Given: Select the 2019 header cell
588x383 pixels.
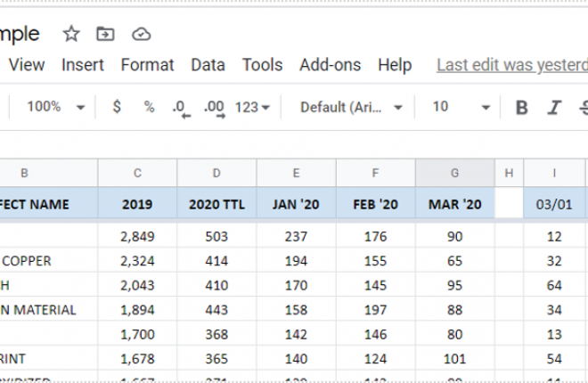Looking at the screenshot, I should [x=137, y=204].
